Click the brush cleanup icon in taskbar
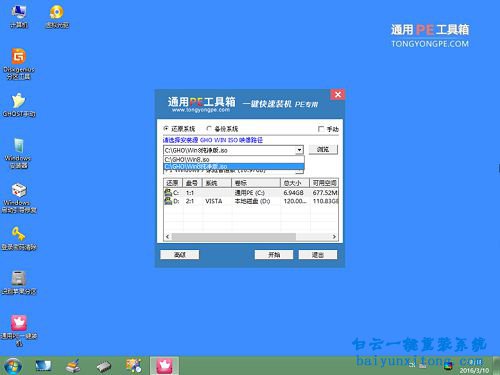Image resolution: width=500 pixels, height=375 pixels. pyautogui.click(x=73, y=366)
